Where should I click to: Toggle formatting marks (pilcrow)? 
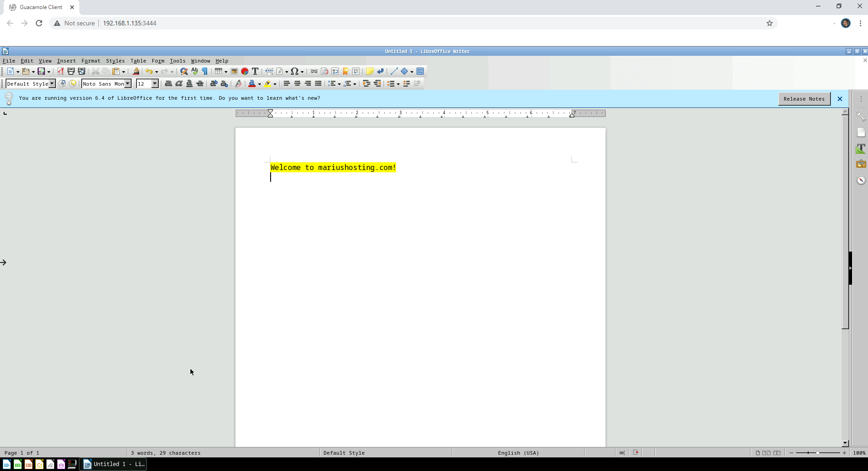click(x=205, y=71)
